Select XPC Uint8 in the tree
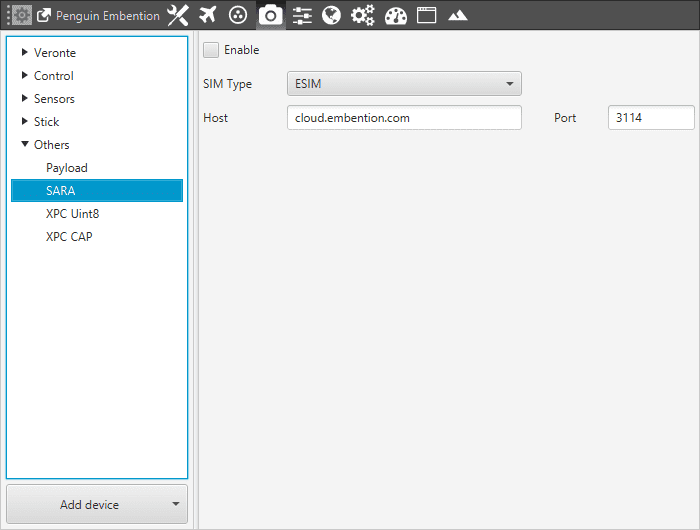 [72, 214]
